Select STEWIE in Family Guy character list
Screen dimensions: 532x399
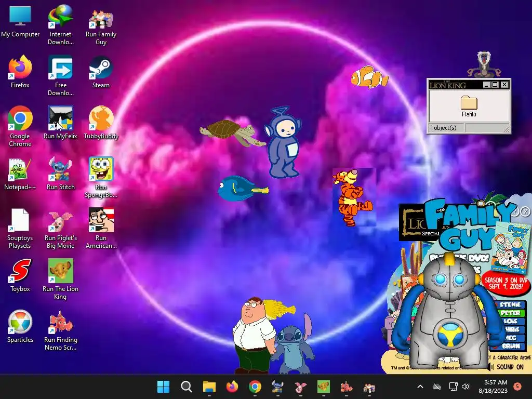coord(510,304)
